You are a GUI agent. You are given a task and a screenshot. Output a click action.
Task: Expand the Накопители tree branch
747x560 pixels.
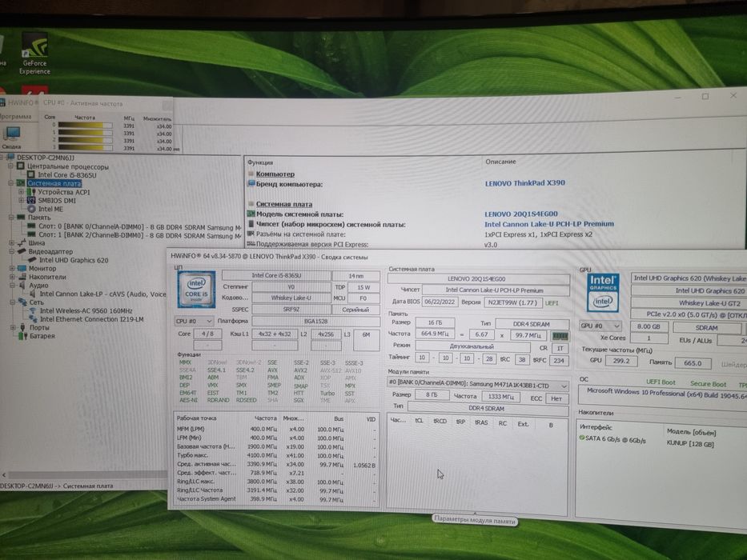pos(12,277)
